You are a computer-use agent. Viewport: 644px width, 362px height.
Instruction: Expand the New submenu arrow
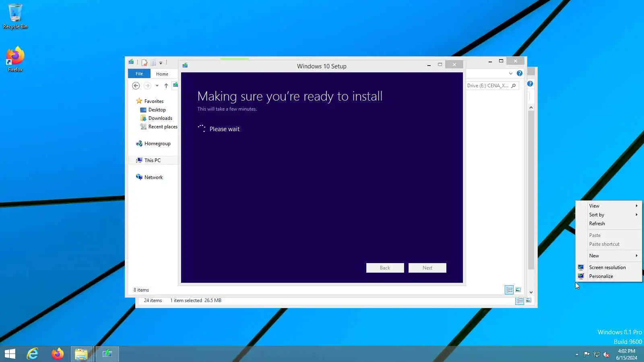636,255
